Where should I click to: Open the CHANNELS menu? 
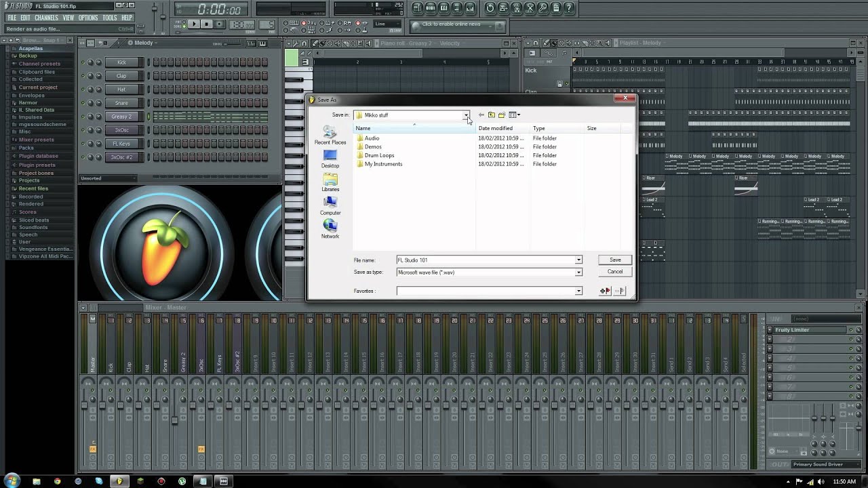[x=46, y=18]
